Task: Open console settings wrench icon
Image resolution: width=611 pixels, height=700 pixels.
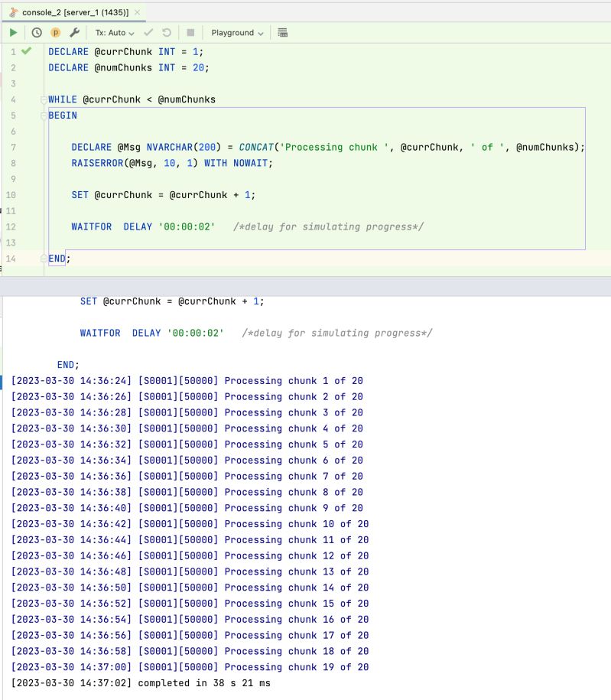Action: (x=74, y=33)
